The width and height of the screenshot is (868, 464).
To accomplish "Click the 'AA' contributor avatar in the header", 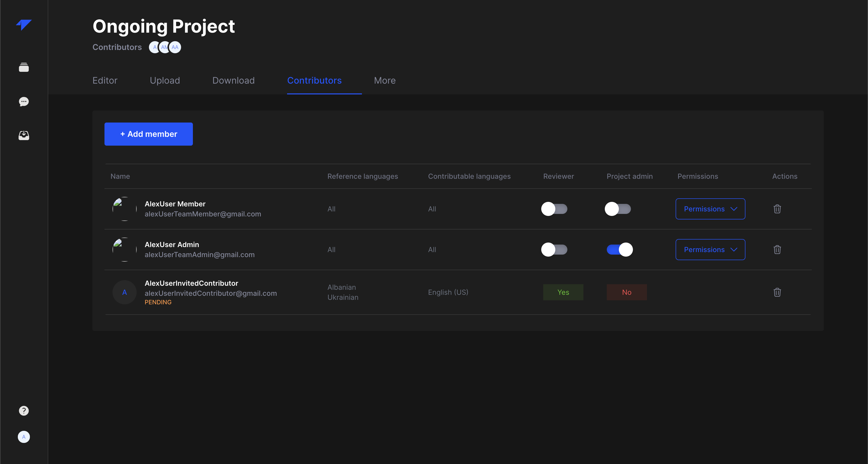I will point(175,47).
